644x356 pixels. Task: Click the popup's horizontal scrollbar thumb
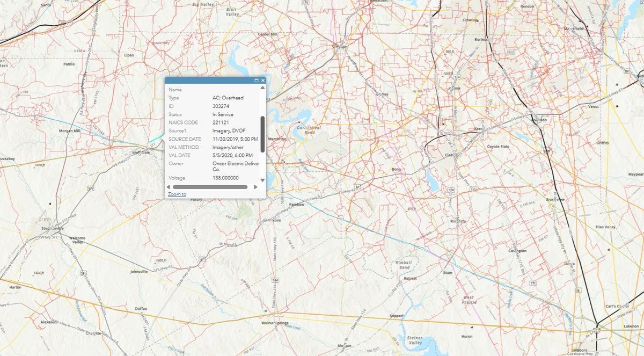click(210, 187)
